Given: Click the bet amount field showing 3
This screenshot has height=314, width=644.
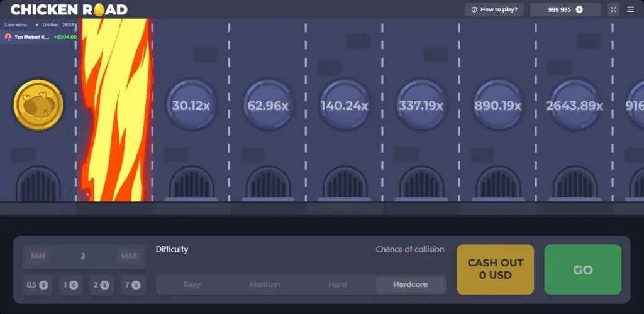Looking at the screenshot, I should [84, 256].
